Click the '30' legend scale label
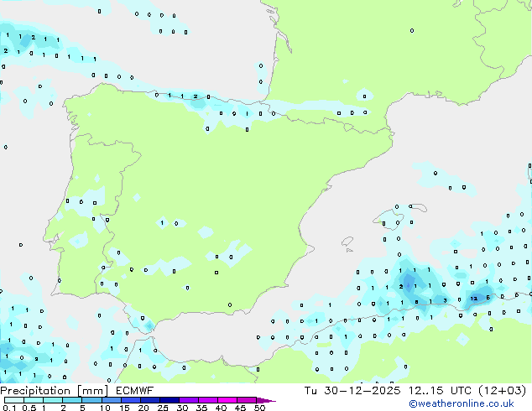532x411 pixels. tap(182, 408)
